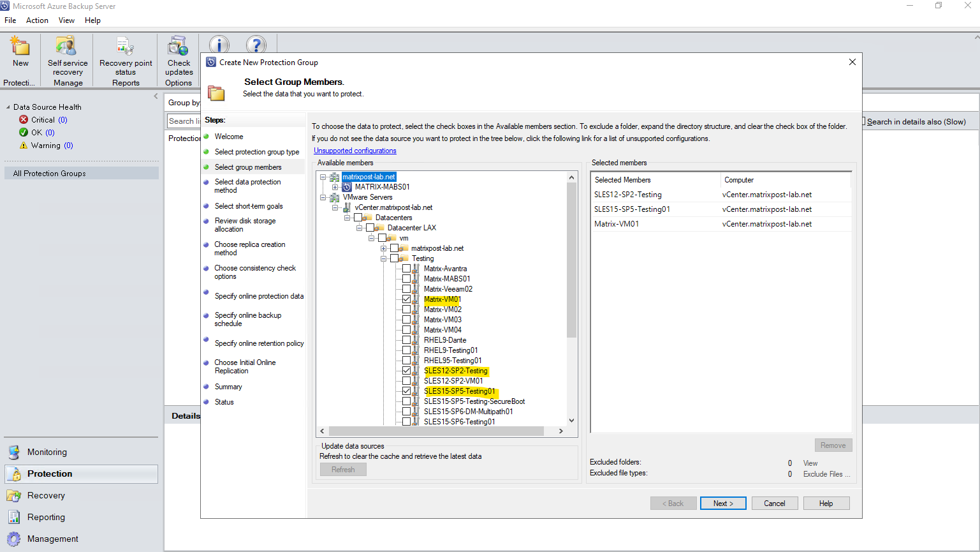The height and width of the screenshot is (552, 980).
Task: Check the Matrix-VM02 checkbox
Action: click(x=406, y=310)
